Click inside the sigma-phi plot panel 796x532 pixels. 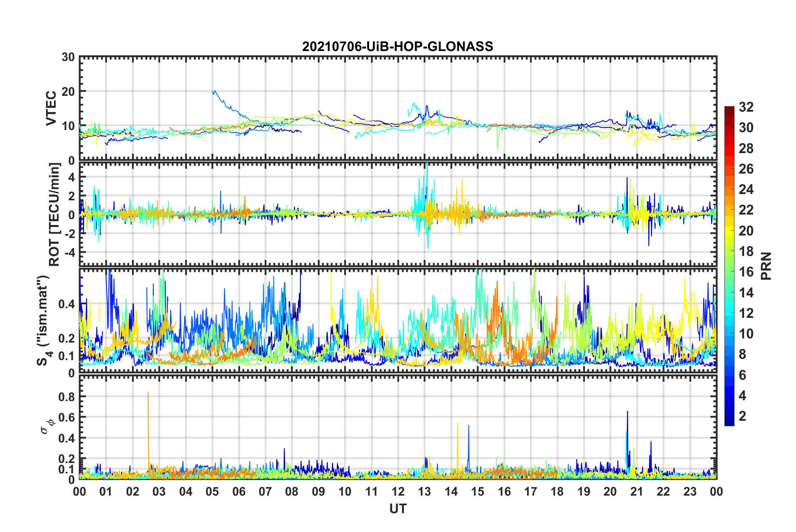[398, 427]
